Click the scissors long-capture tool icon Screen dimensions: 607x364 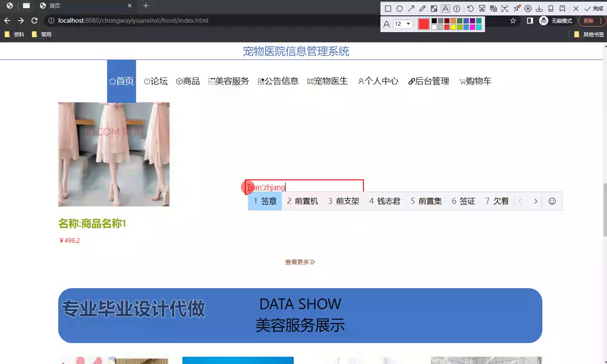point(482,8)
